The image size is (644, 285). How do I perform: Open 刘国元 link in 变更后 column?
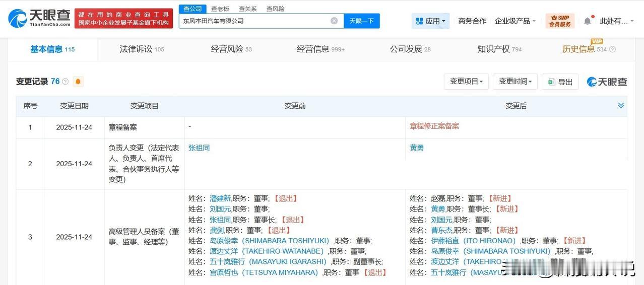pyautogui.click(x=441, y=220)
